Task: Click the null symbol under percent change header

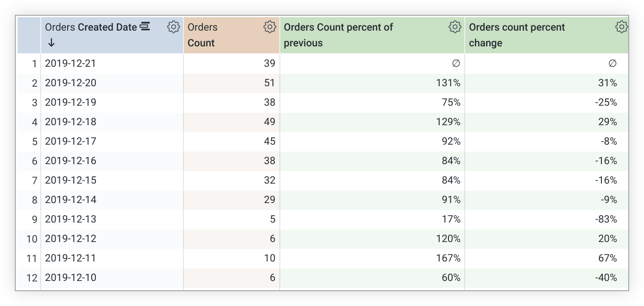Action: tap(612, 63)
